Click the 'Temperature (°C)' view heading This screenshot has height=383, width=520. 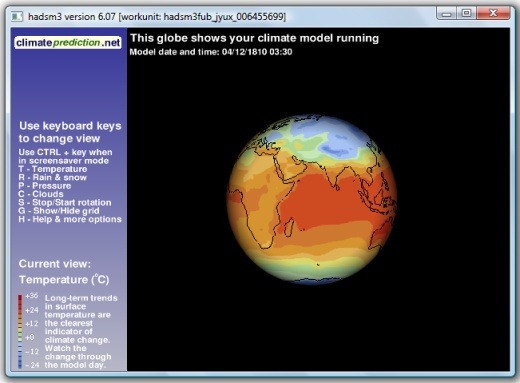[64, 279]
